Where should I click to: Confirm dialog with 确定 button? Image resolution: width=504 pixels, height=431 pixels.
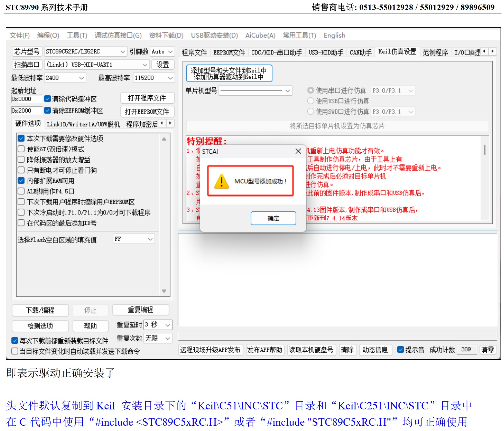[x=273, y=218]
